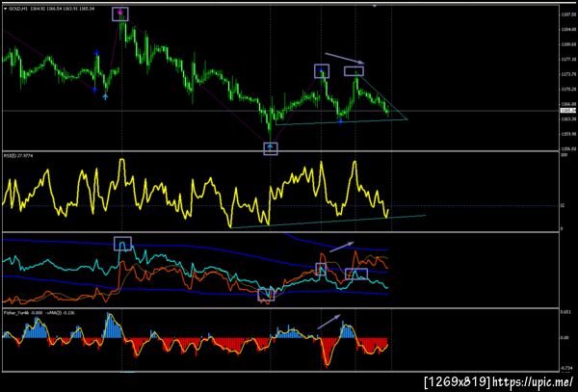Click the 0.651 top value on Fisher scale
The image size is (578, 392).
pyautogui.click(x=565, y=312)
